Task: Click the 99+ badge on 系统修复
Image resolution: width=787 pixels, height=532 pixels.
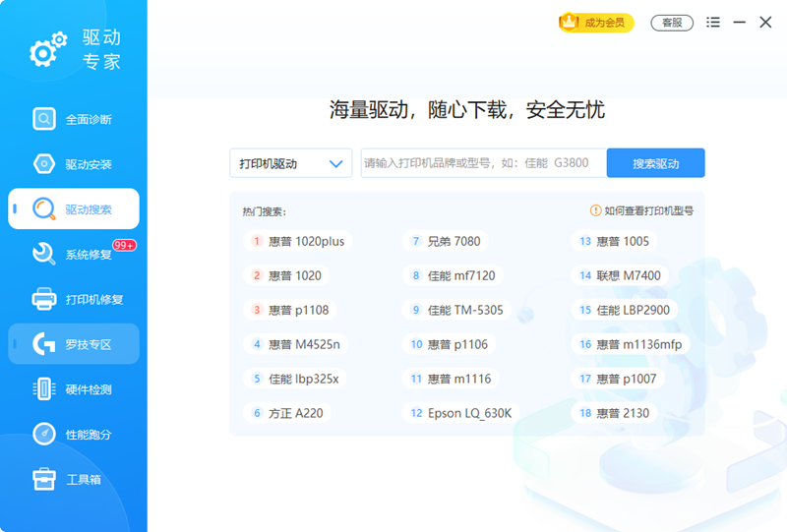Action: point(124,245)
